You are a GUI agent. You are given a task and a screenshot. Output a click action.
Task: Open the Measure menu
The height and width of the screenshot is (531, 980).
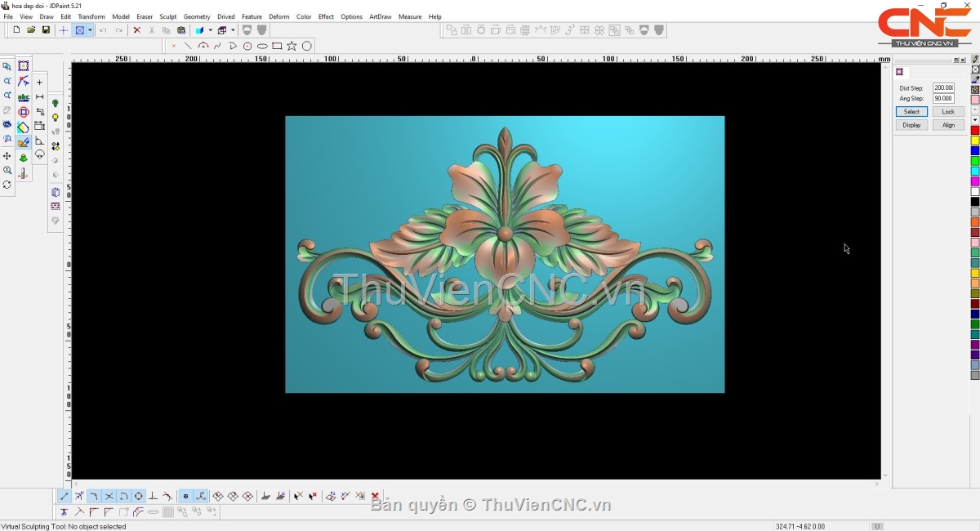410,16
